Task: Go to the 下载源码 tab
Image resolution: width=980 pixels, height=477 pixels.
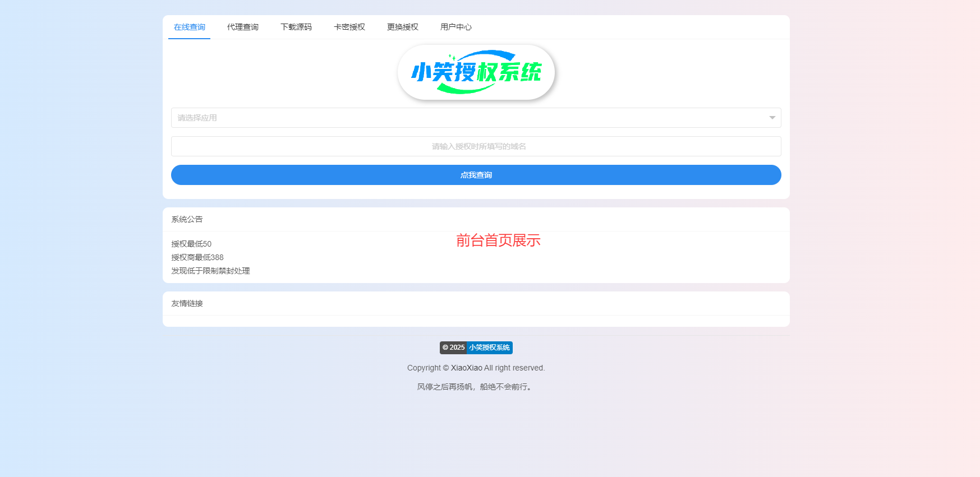Action: [x=296, y=27]
